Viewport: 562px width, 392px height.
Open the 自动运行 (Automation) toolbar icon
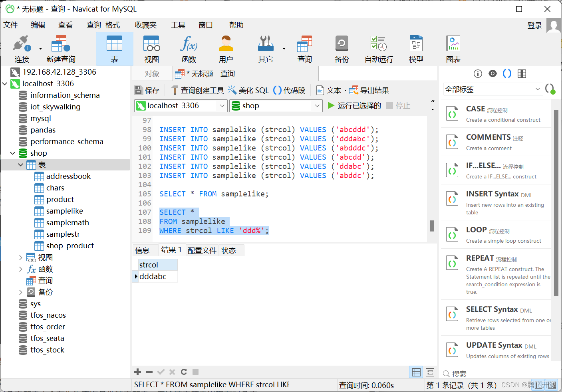click(x=379, y=49)
